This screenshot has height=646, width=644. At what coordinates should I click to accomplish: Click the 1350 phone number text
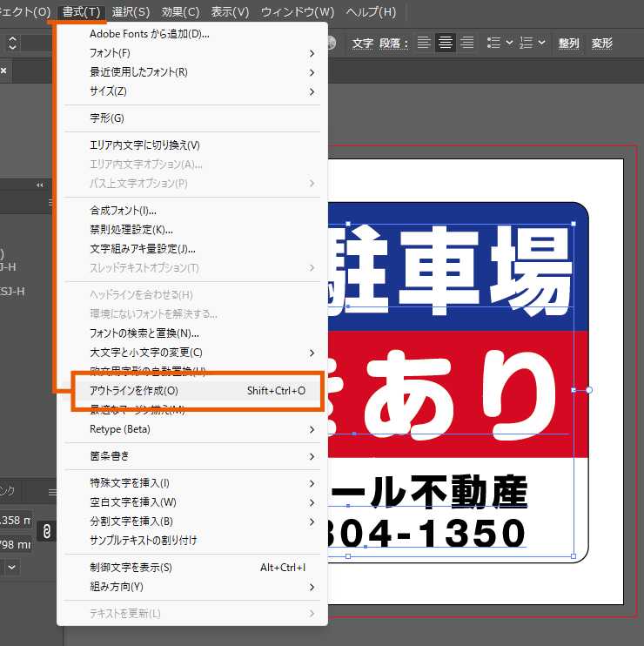(x=472, y=533)
